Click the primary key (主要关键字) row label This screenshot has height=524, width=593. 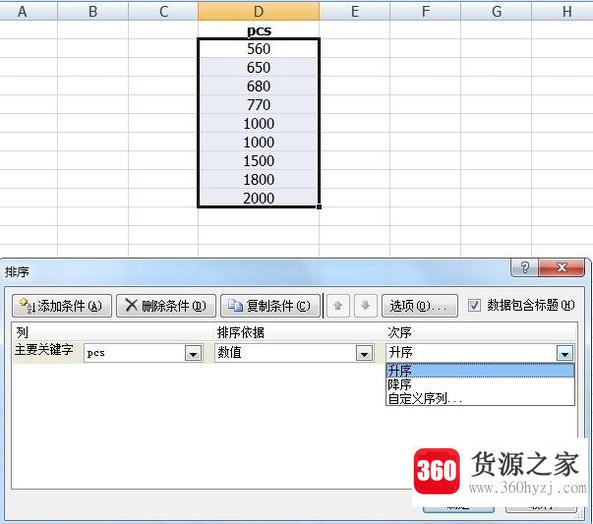(x=44, y=349)
